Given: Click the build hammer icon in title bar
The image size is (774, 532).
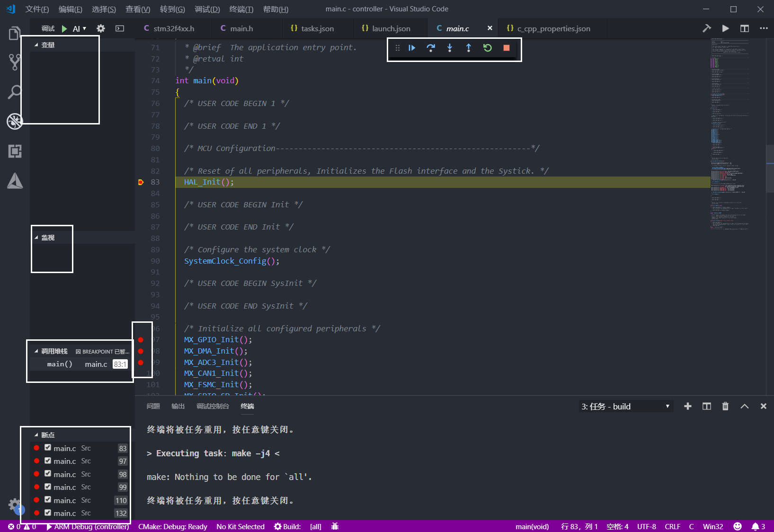Looking at the screenshot, I should [707, 28].
